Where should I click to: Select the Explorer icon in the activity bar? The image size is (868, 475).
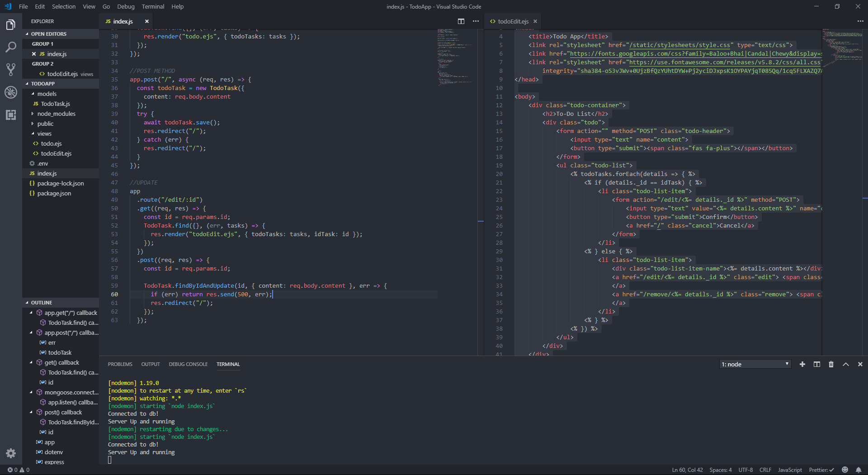pos(11,25)
